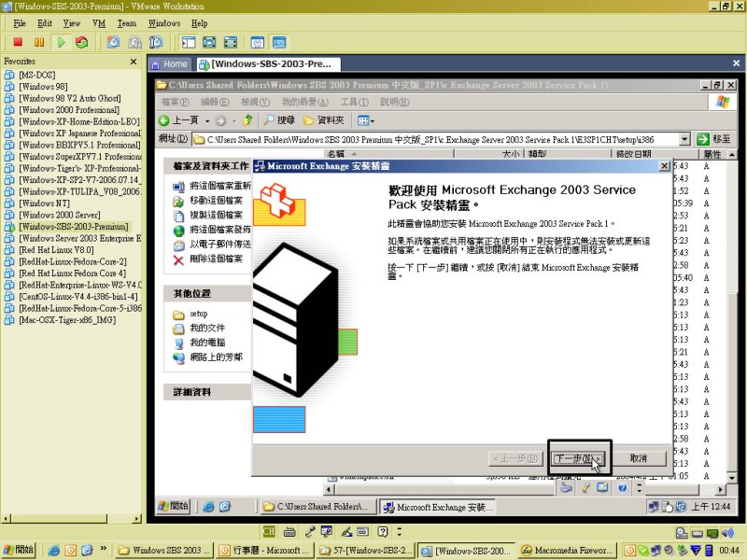Open the VMware View menu
The height and width of the screenshot is (560, 747).
pos(72,23)
